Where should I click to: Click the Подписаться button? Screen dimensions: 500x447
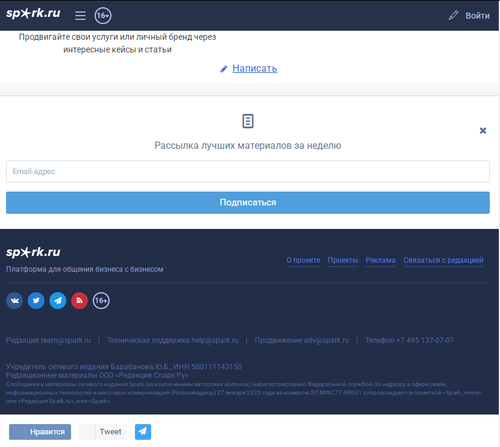point(248,202)
